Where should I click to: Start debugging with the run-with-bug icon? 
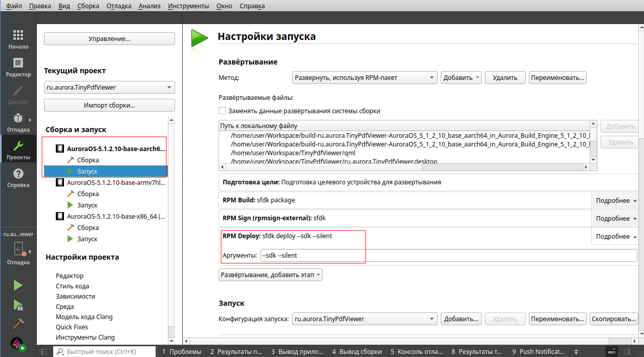click(x=18, y=305)
